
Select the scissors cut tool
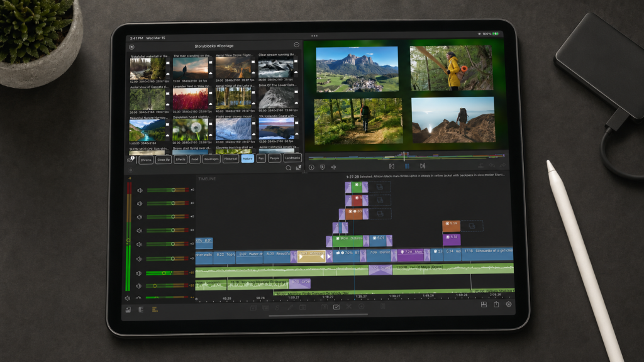[348, 306]
